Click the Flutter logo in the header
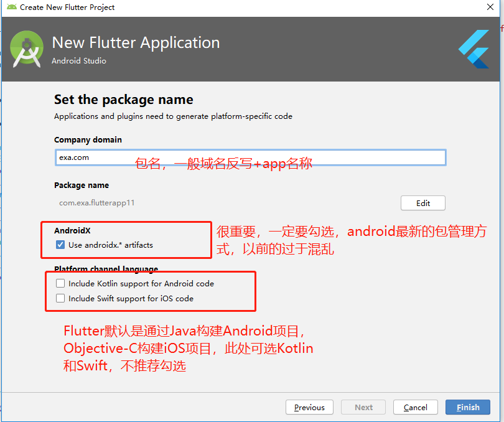Image resolution: width=504 pixels, height=422 pixels. click(x=474, y=49)
